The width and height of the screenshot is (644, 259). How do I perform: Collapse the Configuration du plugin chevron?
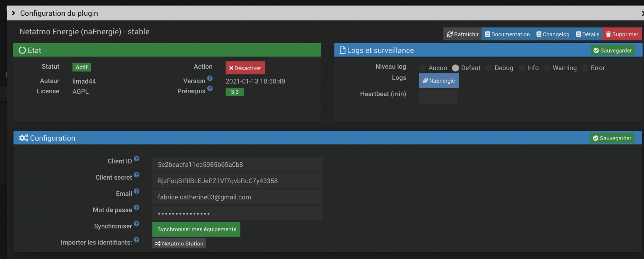(x=13, y=13)
